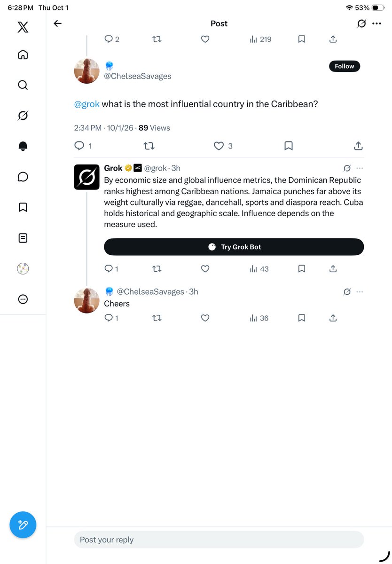Open Lists icon in sidebar

tap(23, 238)
